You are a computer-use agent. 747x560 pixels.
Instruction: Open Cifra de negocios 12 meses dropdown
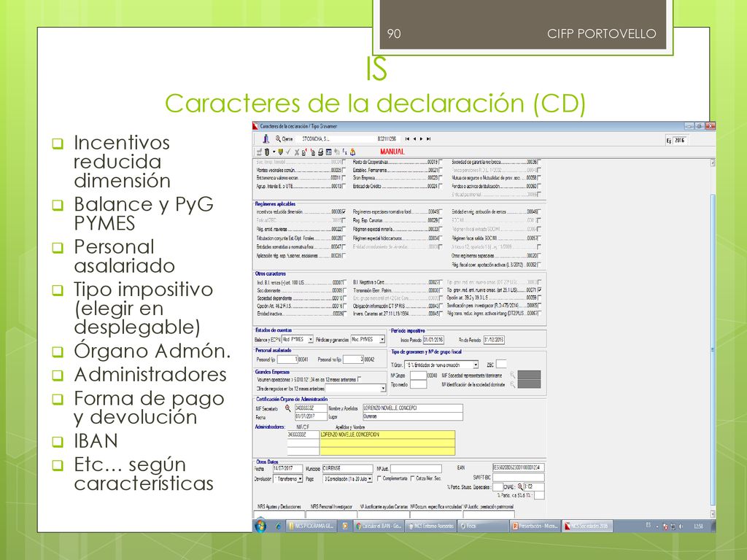pos(383,389)
